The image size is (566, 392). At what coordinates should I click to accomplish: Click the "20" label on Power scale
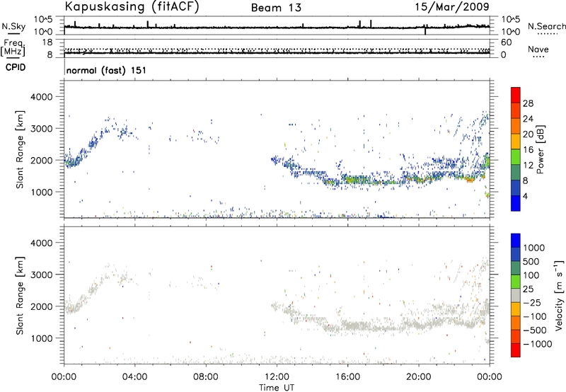click(528, 134)
